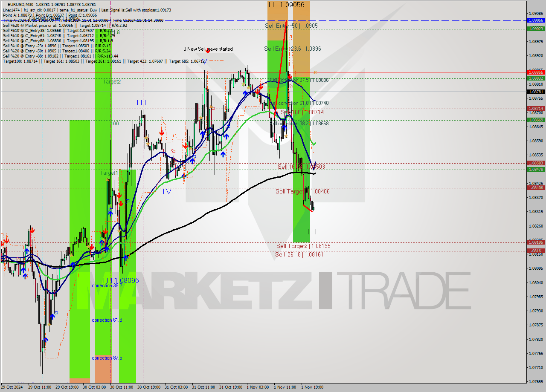
Task: Click the blue 'correction 87.5' label
Action: [x=107, y=358]
